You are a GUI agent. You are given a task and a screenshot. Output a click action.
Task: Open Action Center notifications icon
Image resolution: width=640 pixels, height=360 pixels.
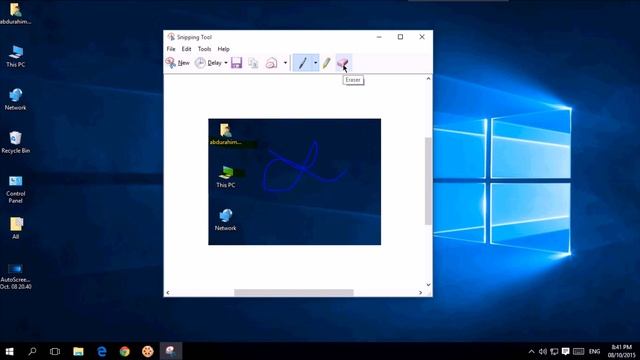[565, 351]
